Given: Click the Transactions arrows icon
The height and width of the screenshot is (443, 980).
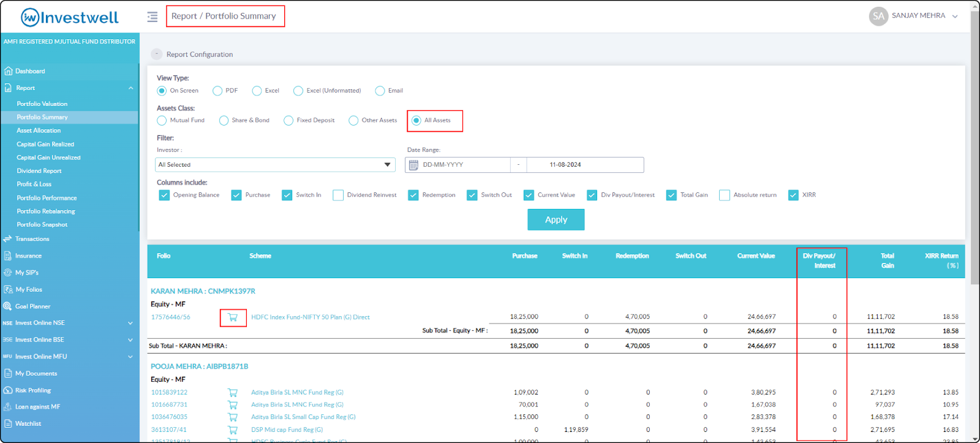Looking at the screenshot, I should pos(7,239).
